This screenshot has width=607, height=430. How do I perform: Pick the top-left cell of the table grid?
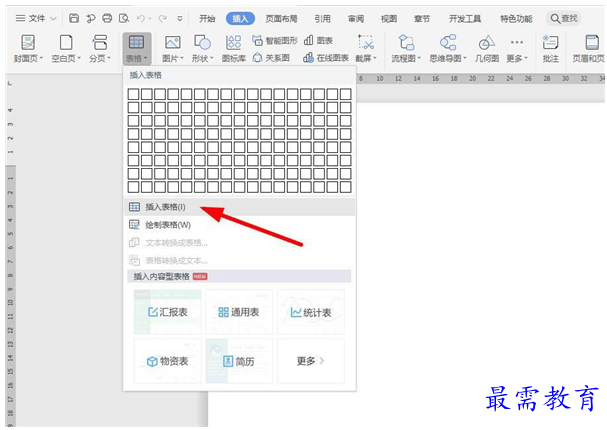point(133,94)
